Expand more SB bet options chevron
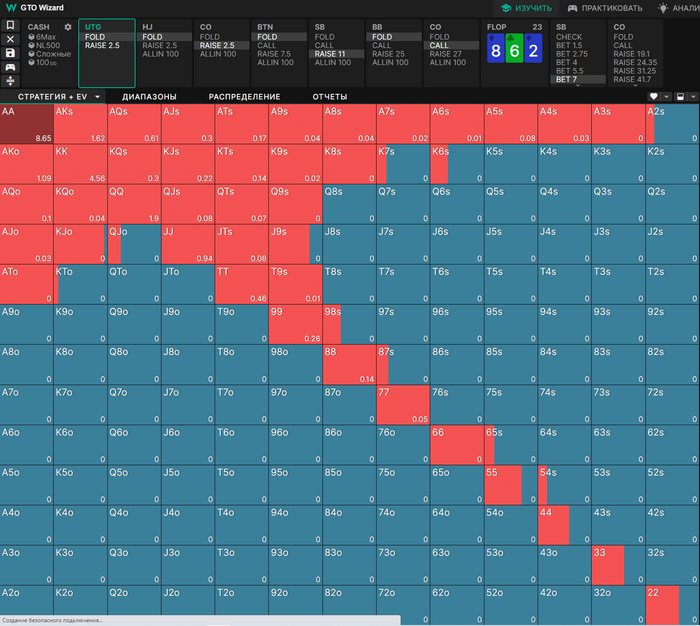This screenshot has height=626, width=700. pos(578,85)
